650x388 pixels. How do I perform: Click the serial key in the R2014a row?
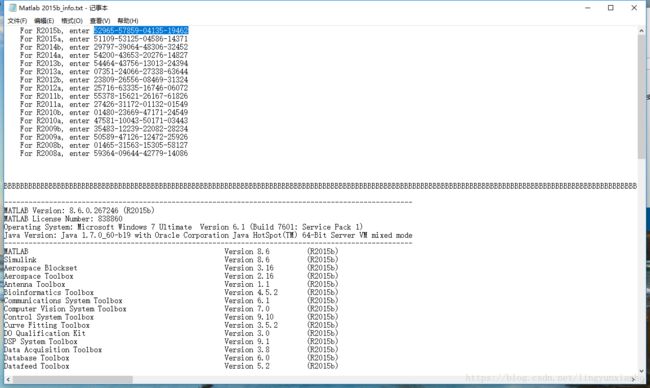[141, 55]
